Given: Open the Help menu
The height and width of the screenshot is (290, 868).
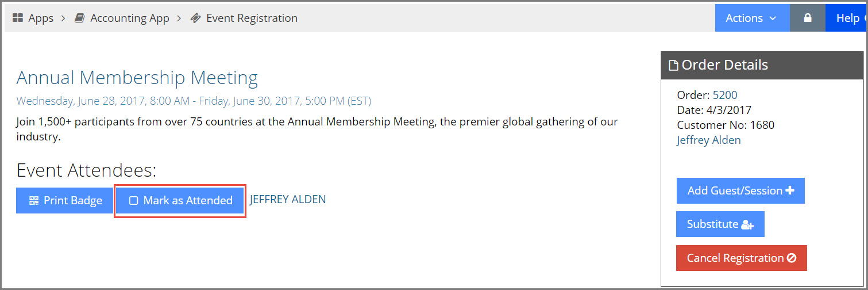Looking at the screenshot, I should coord(847,18).
